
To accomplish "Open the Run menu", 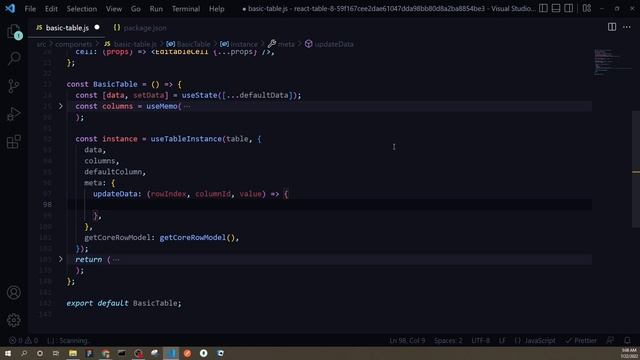I will pyautogui.click(x=156, y=9).
